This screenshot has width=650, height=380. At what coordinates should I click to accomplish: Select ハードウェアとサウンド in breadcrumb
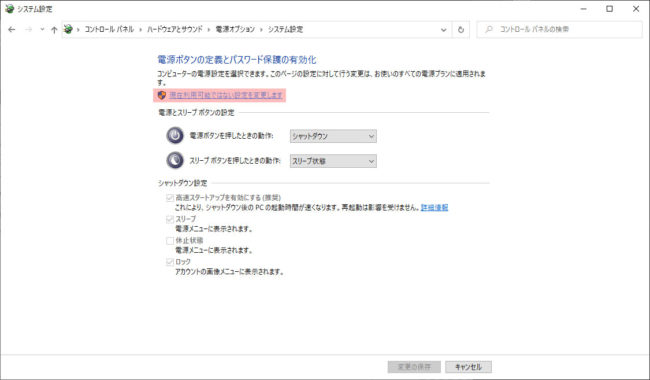[x=175, y=29]
